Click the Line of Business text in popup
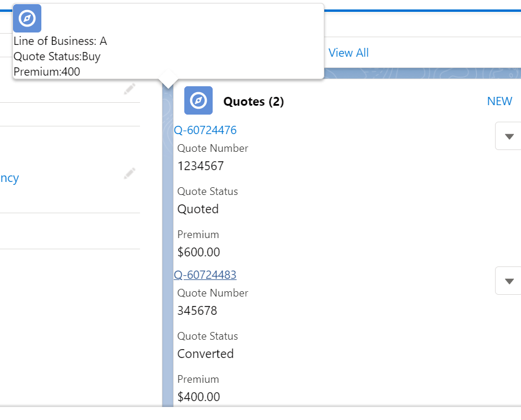 [60, 41]
